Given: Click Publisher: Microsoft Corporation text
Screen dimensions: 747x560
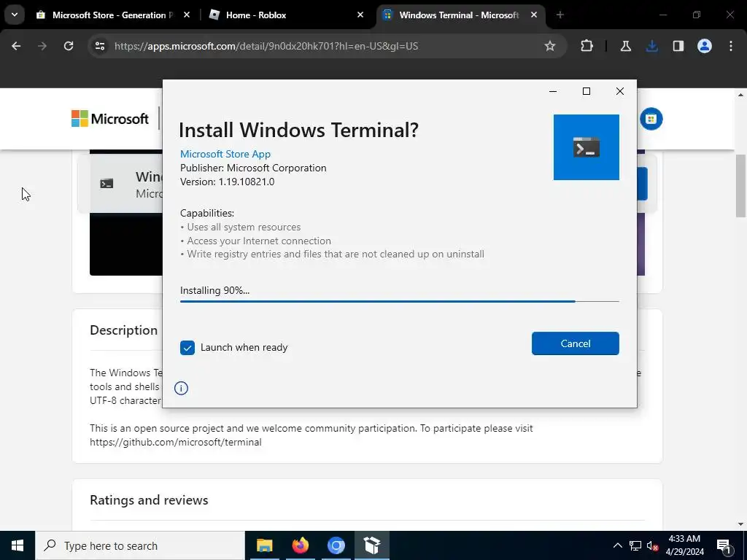Looking at the screenshot, I should pyautogui.click(x=253, y=168).
